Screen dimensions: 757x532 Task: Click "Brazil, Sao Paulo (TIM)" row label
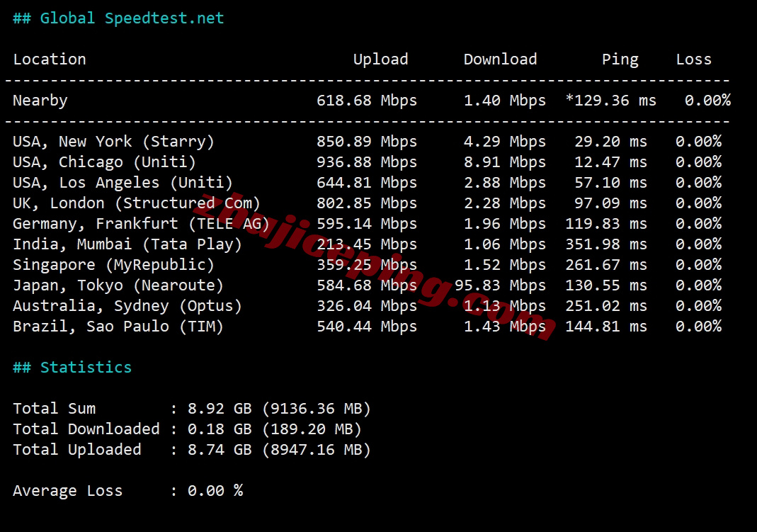(x=118, y=327)
